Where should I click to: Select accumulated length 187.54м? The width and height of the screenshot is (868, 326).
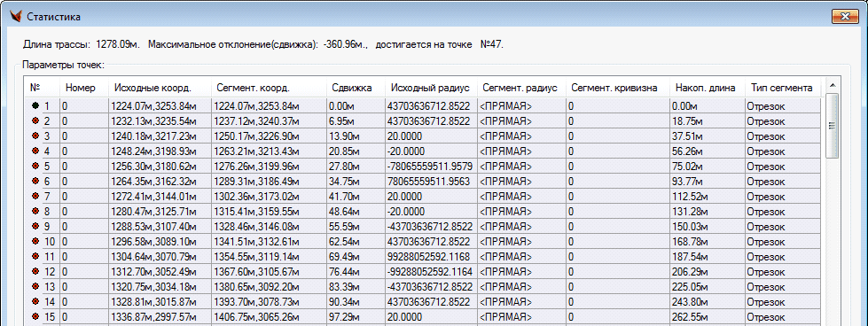pyautogui.click(x=706, y=256)
